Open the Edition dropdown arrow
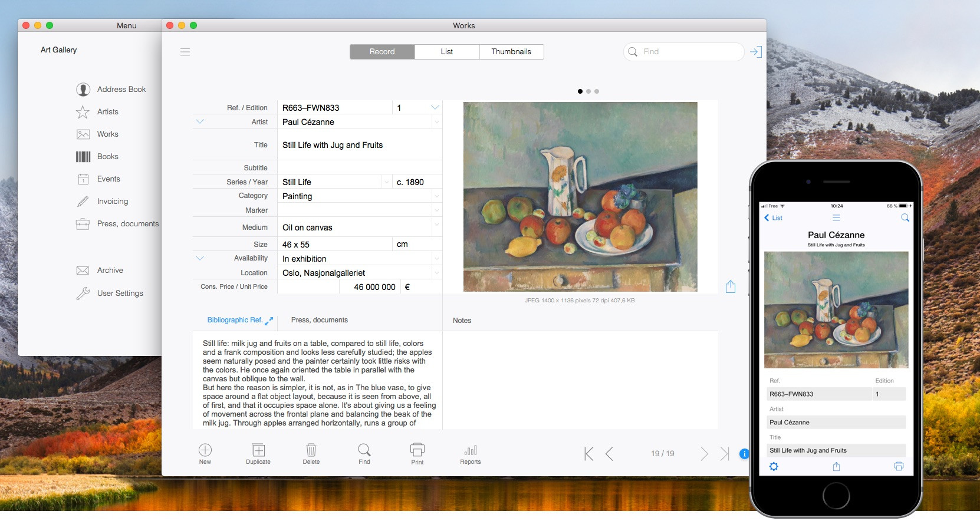This screenshot has width=980, height=521. (x=435, y=107)
